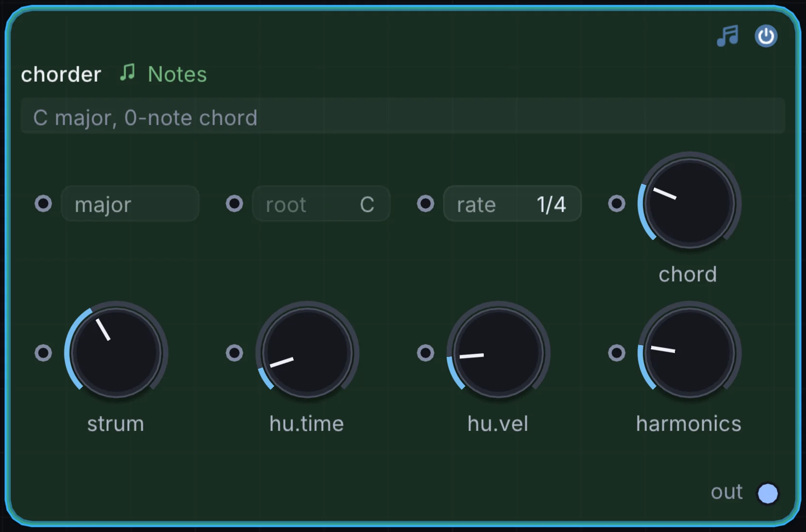The width and height of the screenshot is (806, 532).
Task: Click the chord label text
Action: [688, 274]
